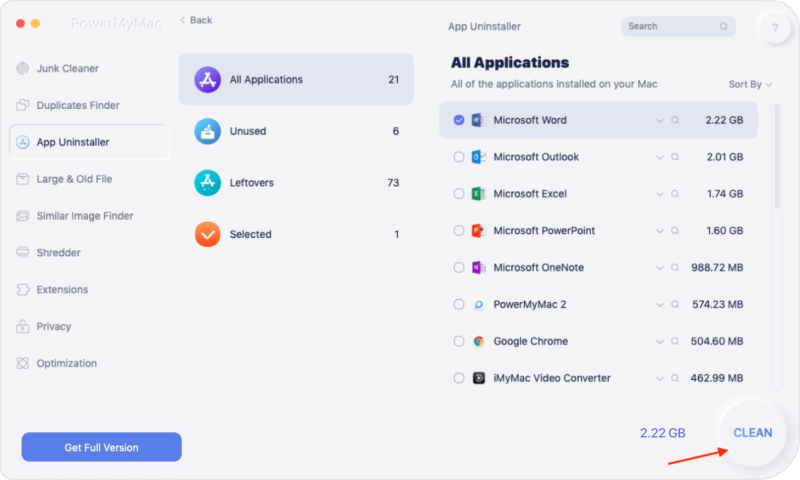Check the iMyMac Video Converter checkbox

coord(459,378)
